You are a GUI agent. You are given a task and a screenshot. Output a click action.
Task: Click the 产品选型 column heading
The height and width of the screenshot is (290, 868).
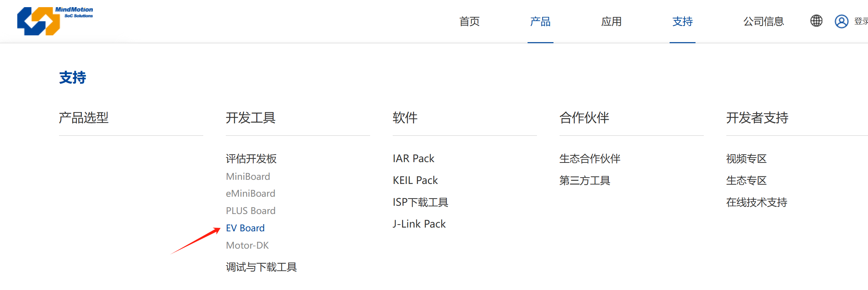pos(84,118)
